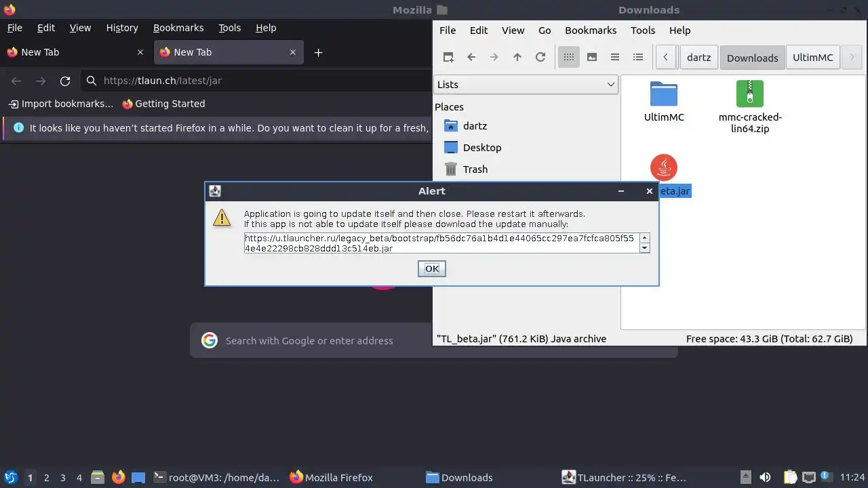Go back in the file manager
Image resolution: width=868 pixels, height=488 pixels.
point(471,58)
